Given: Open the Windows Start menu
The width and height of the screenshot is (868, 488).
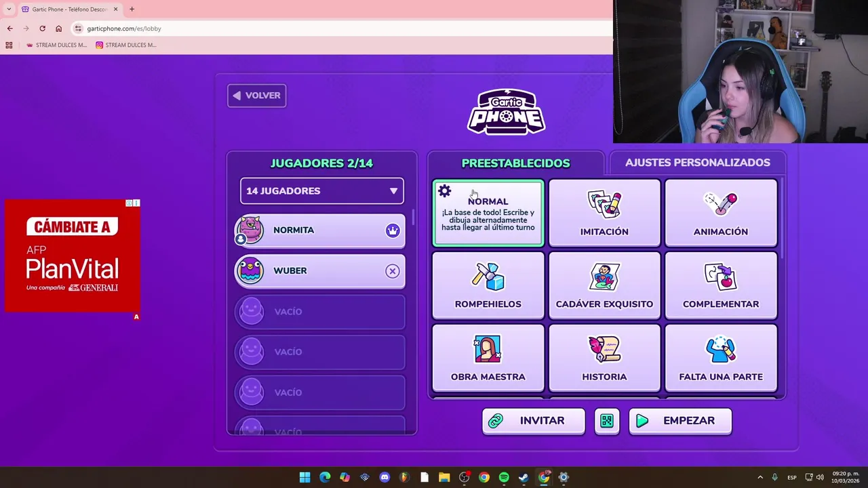Looking at the screenshot, I should click(x=305, y=477).
